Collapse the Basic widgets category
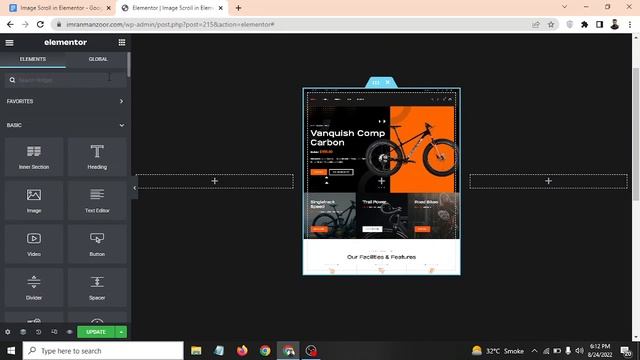The image size is (640, 360). (65, 125)
